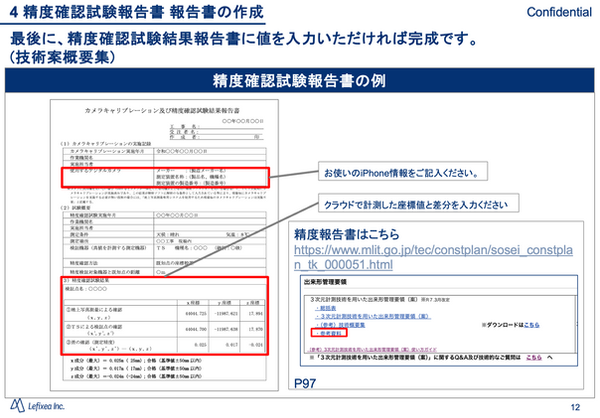Viewport: 600px width, 418px height.
Task: Click the P97 page reference
Action: point(305,383)
